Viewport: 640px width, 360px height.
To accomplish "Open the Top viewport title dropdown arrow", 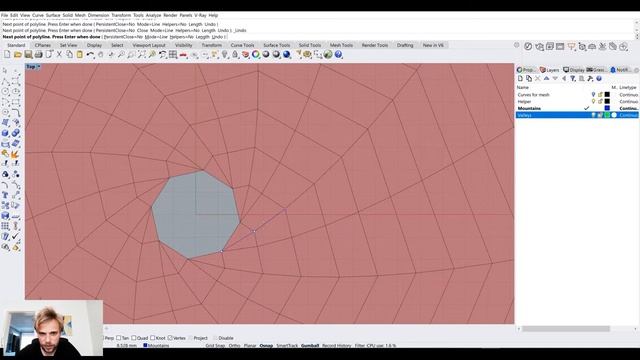I will point(39,67).
